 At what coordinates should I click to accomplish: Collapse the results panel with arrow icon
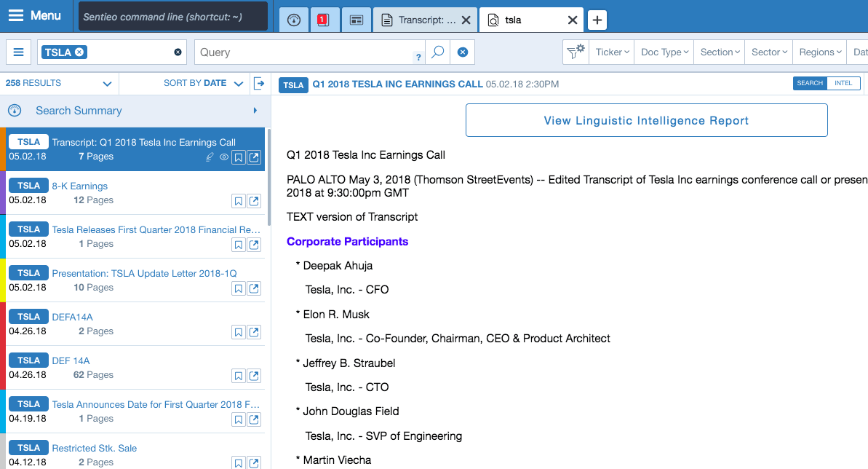point(259,84)
